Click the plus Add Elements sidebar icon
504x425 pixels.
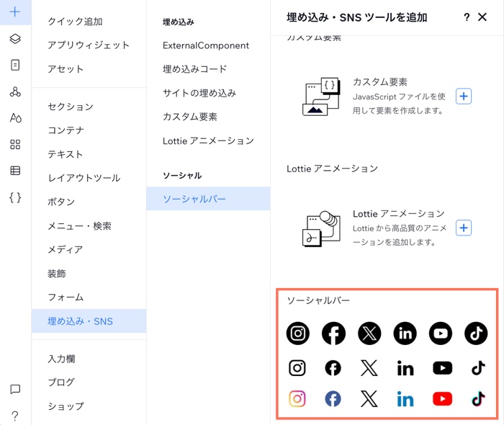coord(15,12)
